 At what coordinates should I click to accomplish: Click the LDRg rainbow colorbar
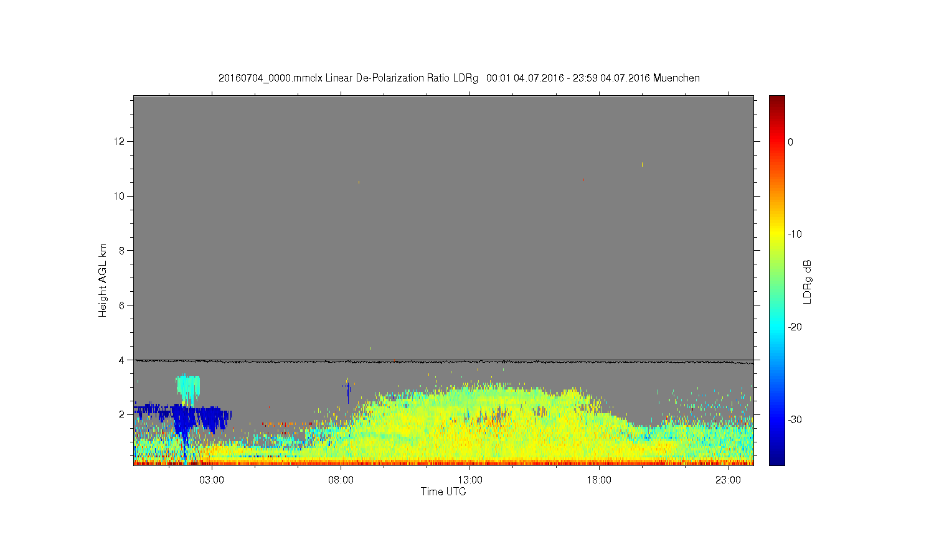(x=777, y=280)
